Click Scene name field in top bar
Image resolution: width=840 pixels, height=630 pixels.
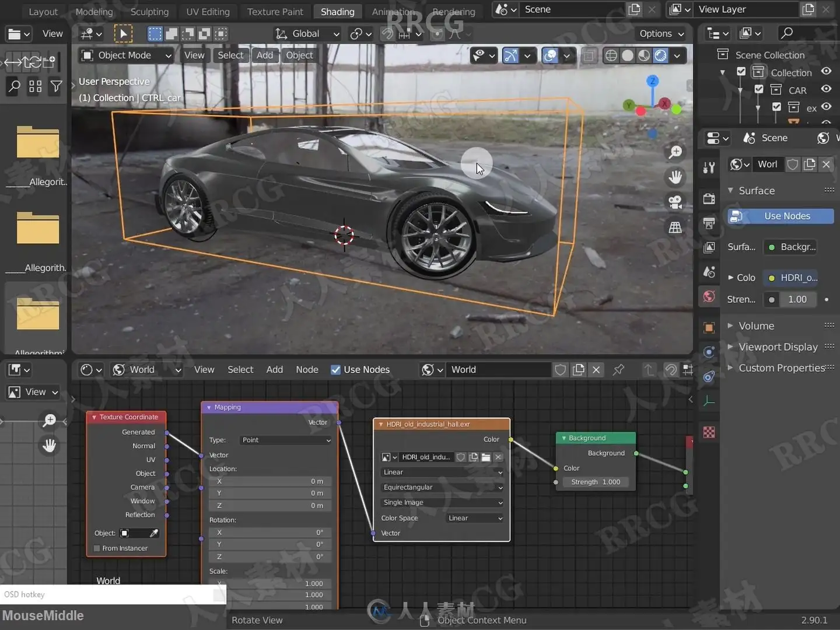[572, 10]
